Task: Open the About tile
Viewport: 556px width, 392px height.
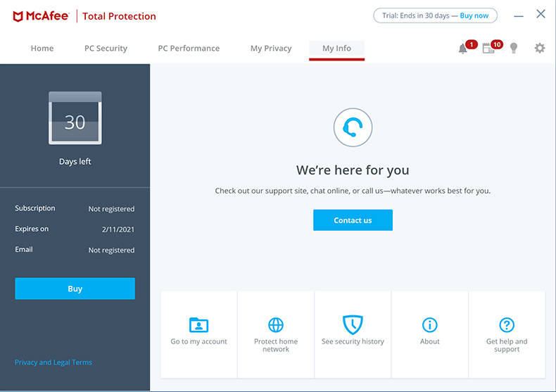Action: point(430,334)
